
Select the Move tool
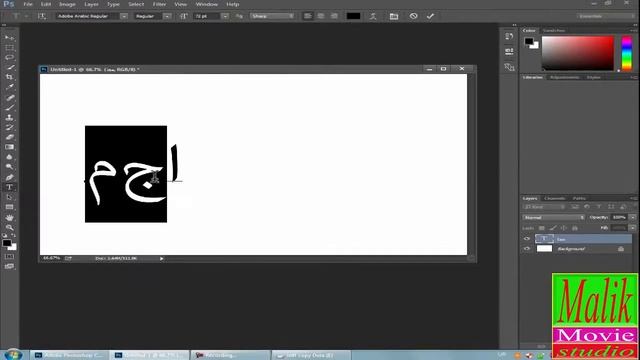(9, 38)
